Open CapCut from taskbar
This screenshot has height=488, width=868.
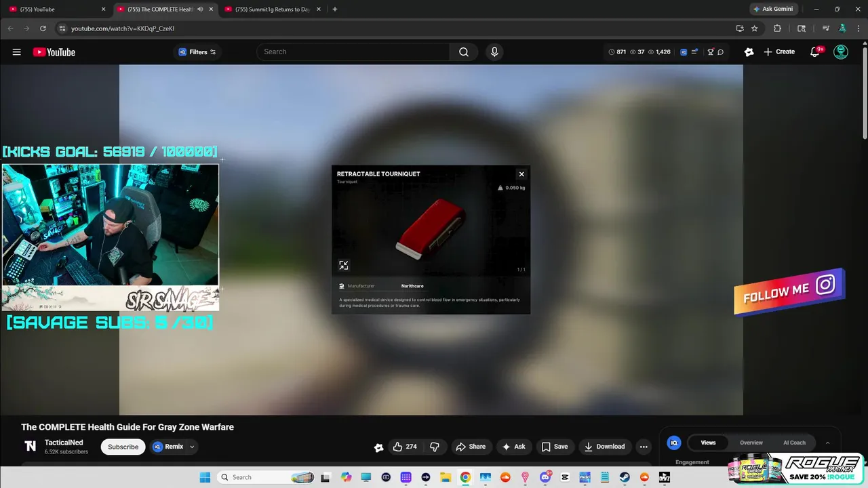coord(565,477)
